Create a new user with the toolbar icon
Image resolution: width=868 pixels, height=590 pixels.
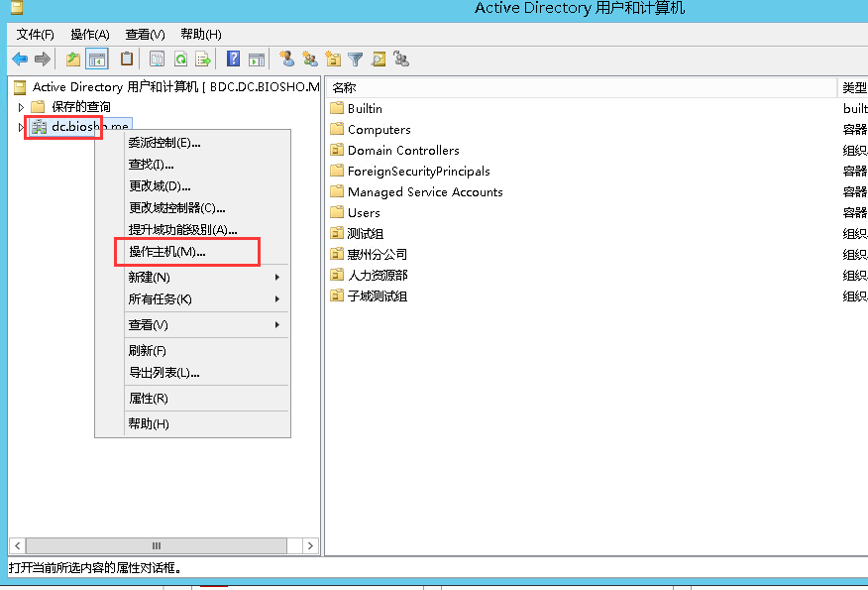[x=286, y=59]
